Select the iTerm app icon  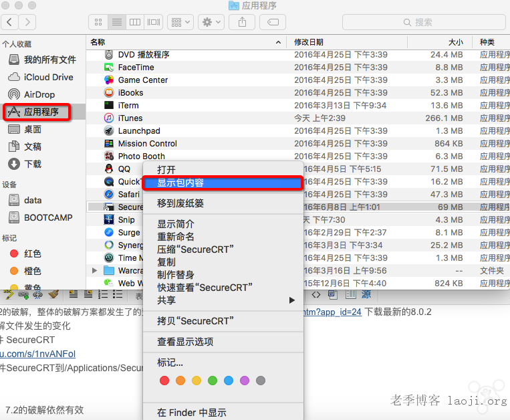pos(109,106)
